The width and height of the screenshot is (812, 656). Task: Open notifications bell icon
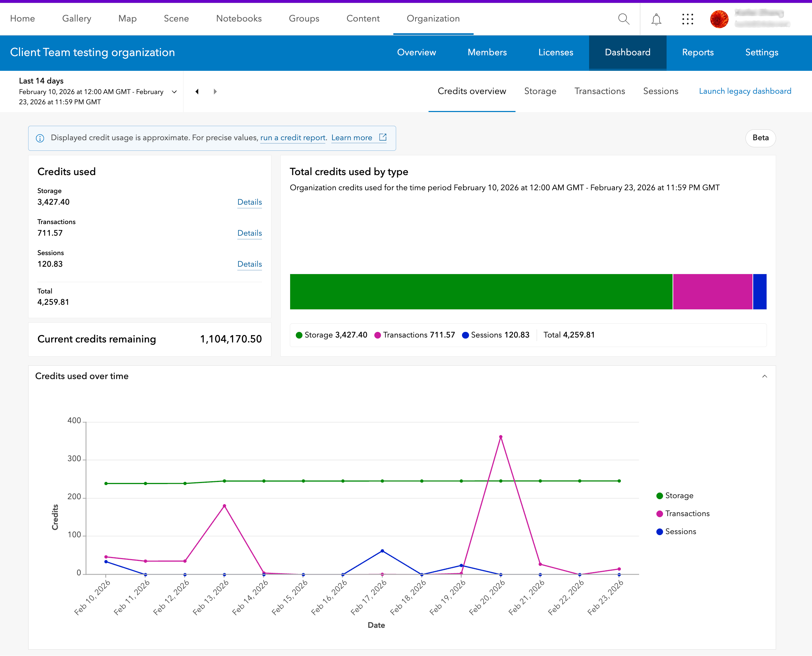[x=656, y=19]
